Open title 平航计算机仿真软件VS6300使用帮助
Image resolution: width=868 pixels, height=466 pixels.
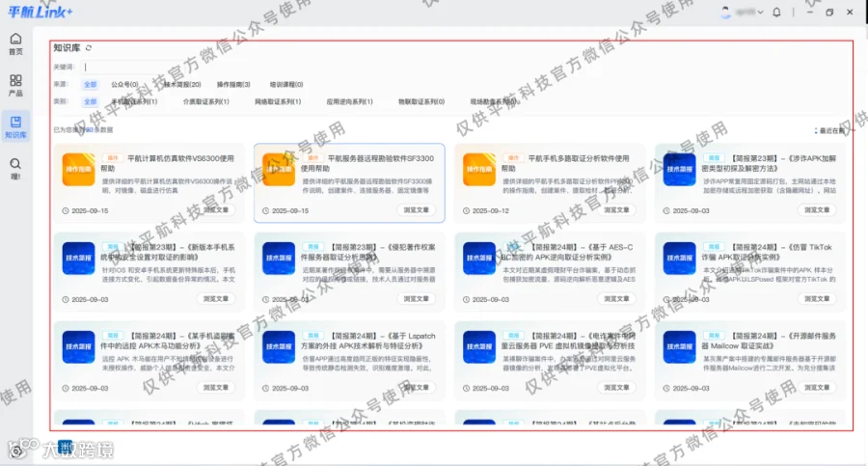[x=167, y=163]
